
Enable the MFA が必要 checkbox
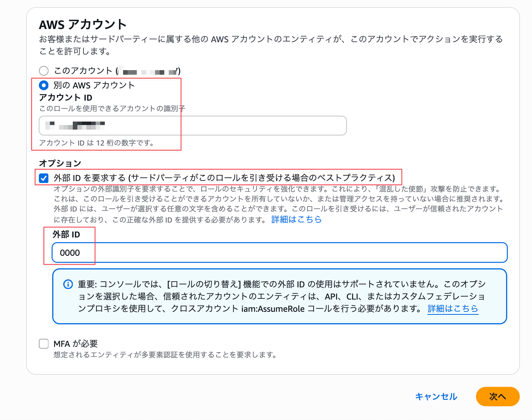pos(44,344)
